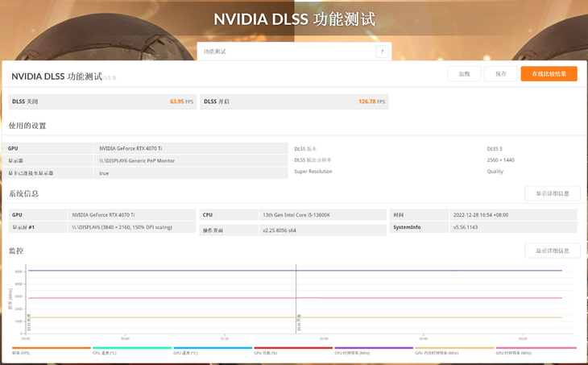Image resolution: width=588 pixels, height=365 pixels.
Task: Click the 'v5.56.1143' SystemInfo value
Action: point(466,227)
